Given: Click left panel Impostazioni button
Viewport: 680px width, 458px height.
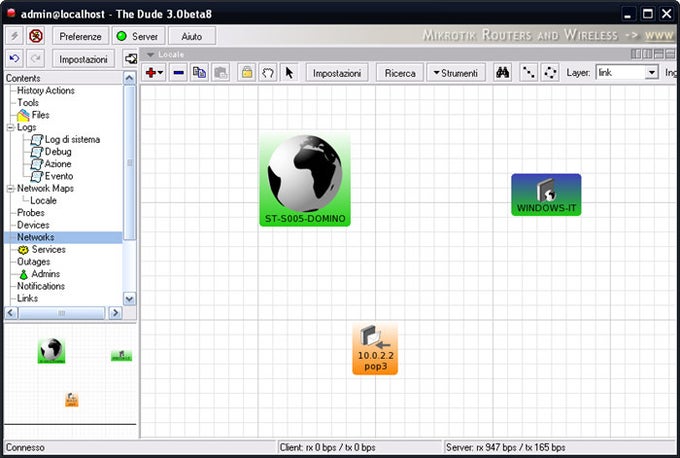Looking at the screenshot, I should pyautogui.click(x=83, y=59).
